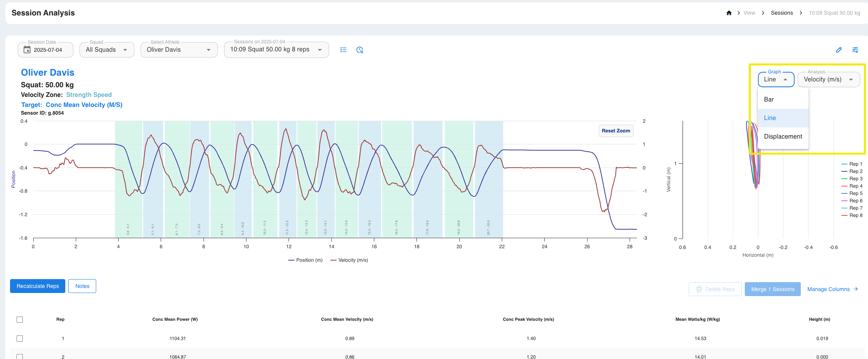
Task: Check the checkbox for Rep 2
Action: pos(20,357)
